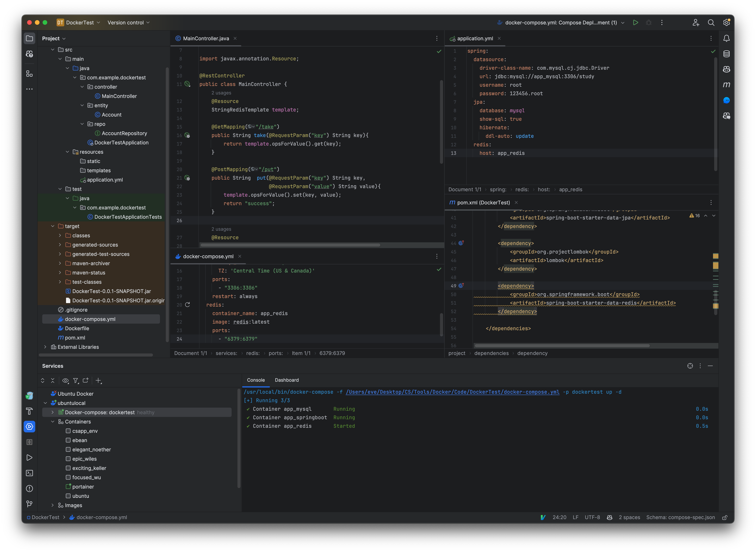Click the Debug bug icon
The height and width of the screenshot is (552, 756).
click(649, 22)
